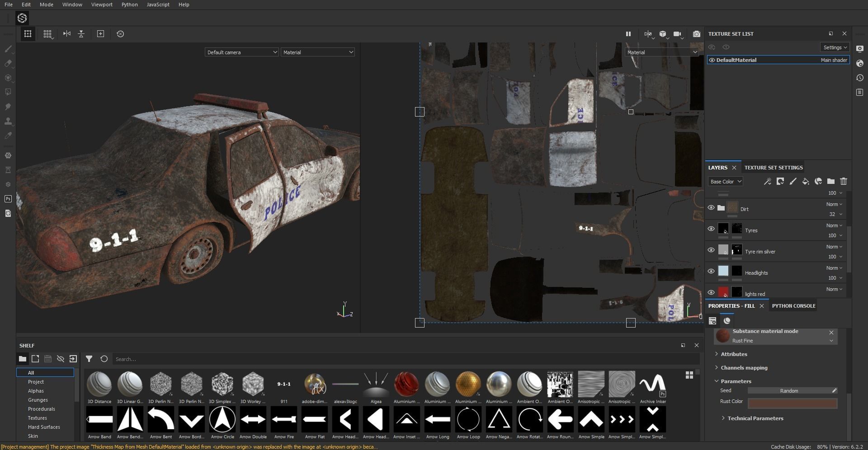The width and height of the screenshot is (868, 450).
Task: Select the Clone stamp tool
Action: (x=8, y=121)
